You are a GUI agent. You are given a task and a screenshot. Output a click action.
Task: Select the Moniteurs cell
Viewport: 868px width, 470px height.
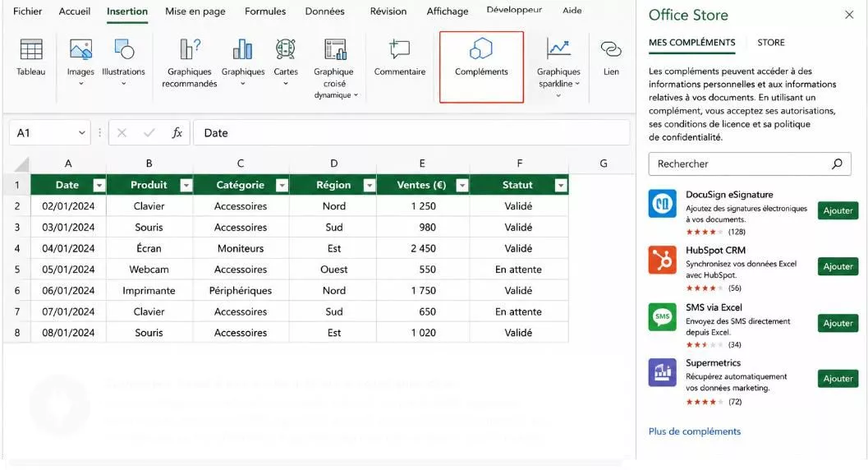[241, 249]
